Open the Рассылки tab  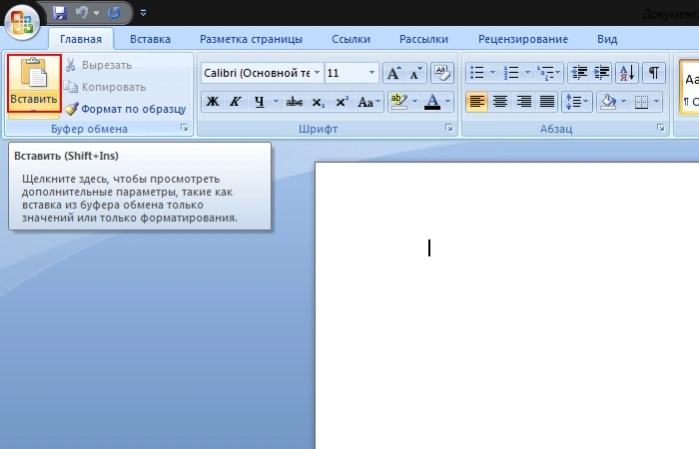click(x=424, y=39)
